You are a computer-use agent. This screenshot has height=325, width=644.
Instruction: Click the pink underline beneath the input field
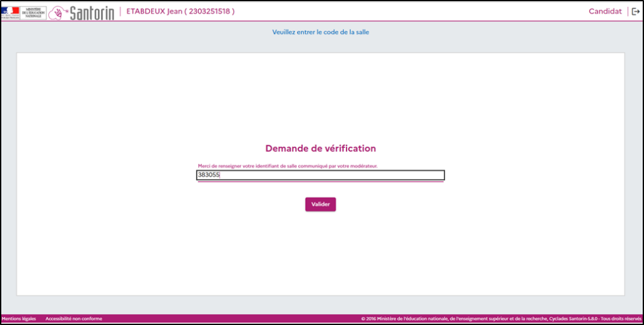click(320, 182)
